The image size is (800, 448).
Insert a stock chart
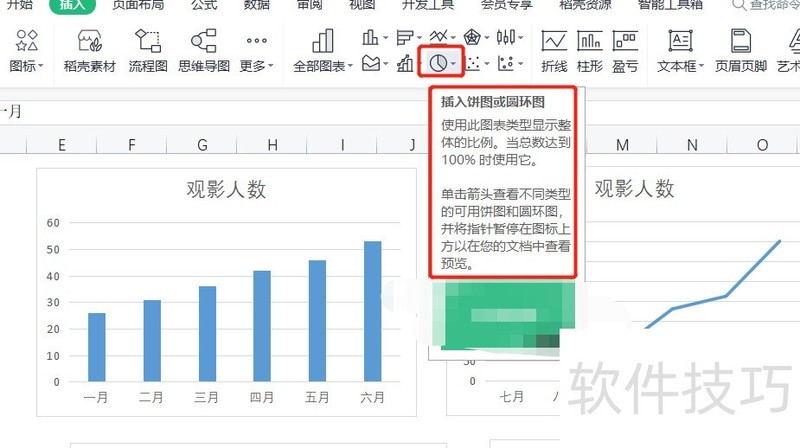pyautogui.click(x=506, y=37)
